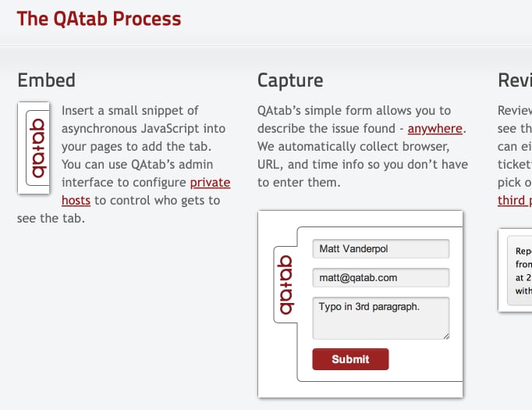Focus the name field containing Matt Vanderpol
532x410 pixels.
[x=381, y=249]
